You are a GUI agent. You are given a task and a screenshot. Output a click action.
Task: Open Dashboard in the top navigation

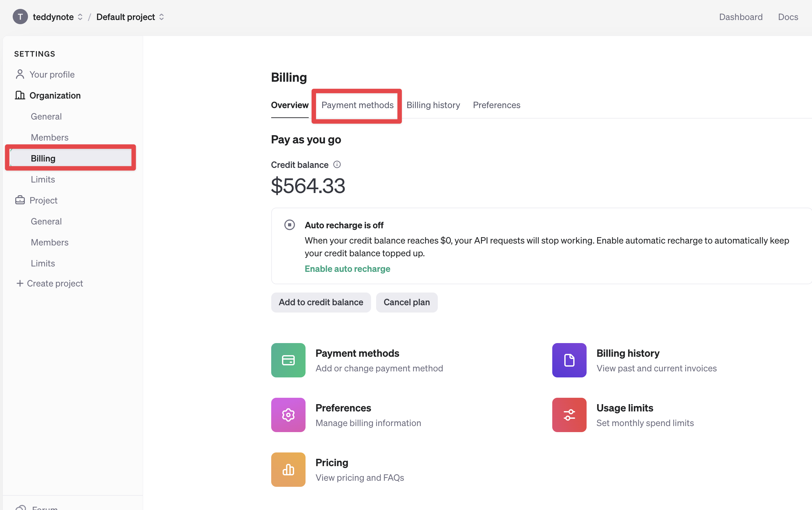point(740,17)
